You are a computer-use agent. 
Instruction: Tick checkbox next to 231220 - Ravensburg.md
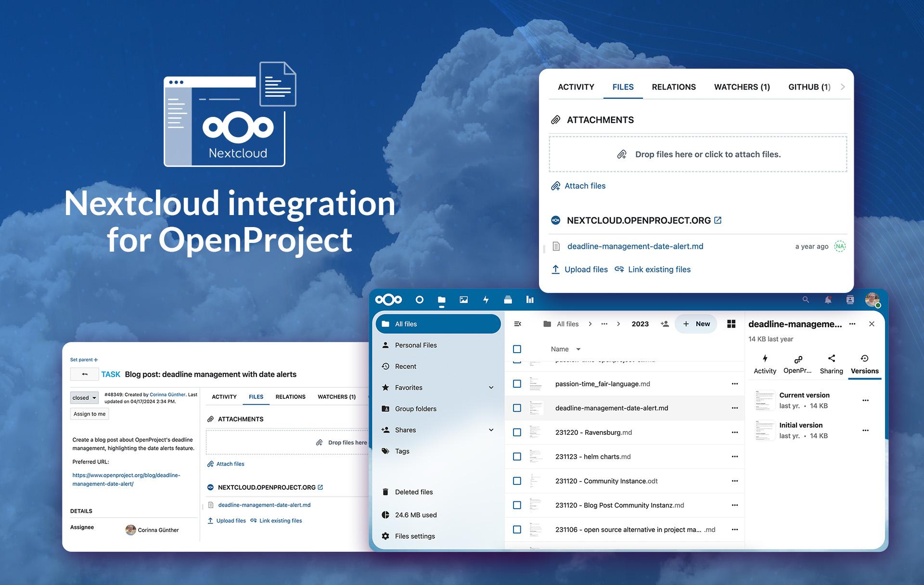(x=517, y=432)
